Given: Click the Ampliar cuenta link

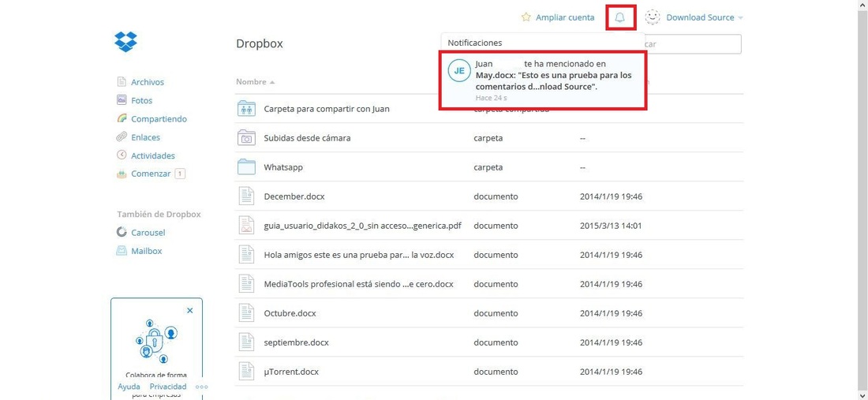Looking at the screenshot, I should pyautogui.click(x=565, y=17).
